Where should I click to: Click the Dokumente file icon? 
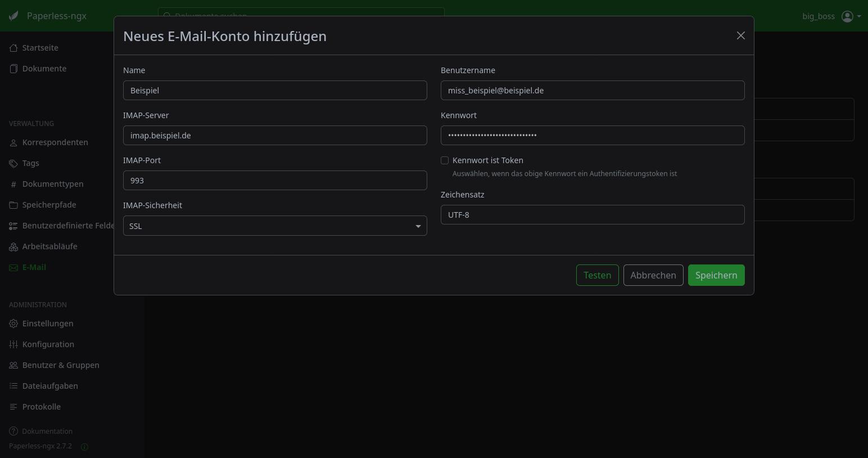(x=13, y=69)
